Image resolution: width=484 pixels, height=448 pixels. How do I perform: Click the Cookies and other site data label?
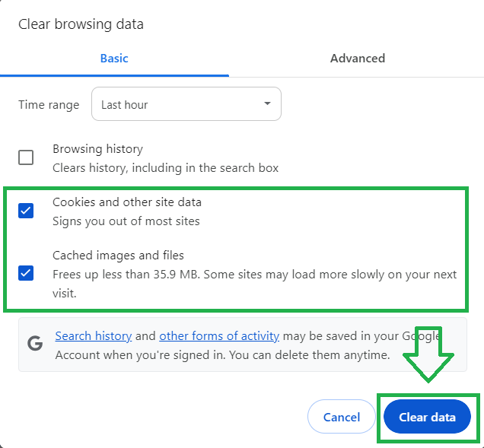[x=127, y=202]
